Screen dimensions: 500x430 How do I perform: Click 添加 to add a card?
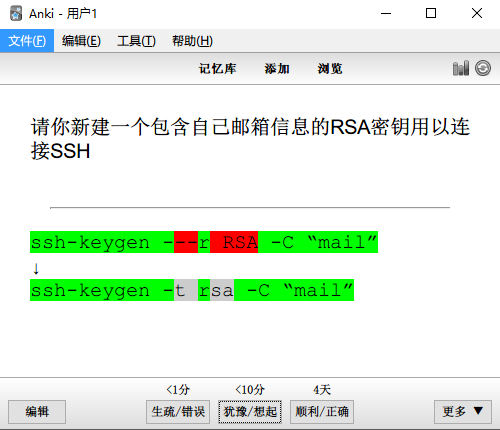[277, 69]
